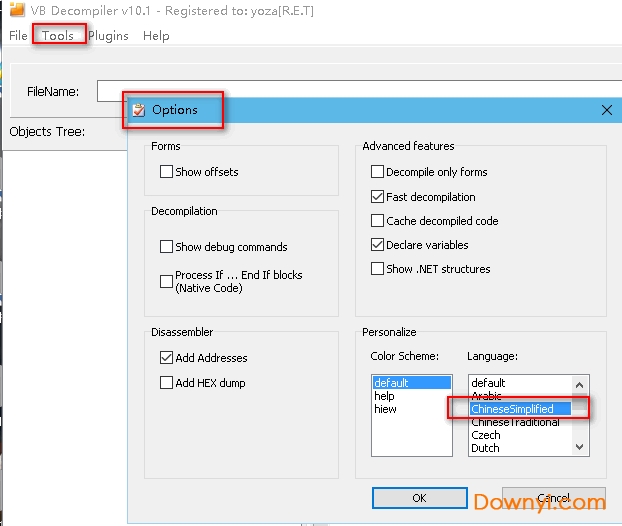622x526 pixels.
Task: Open the Help menu
Action: pos(156,36)
